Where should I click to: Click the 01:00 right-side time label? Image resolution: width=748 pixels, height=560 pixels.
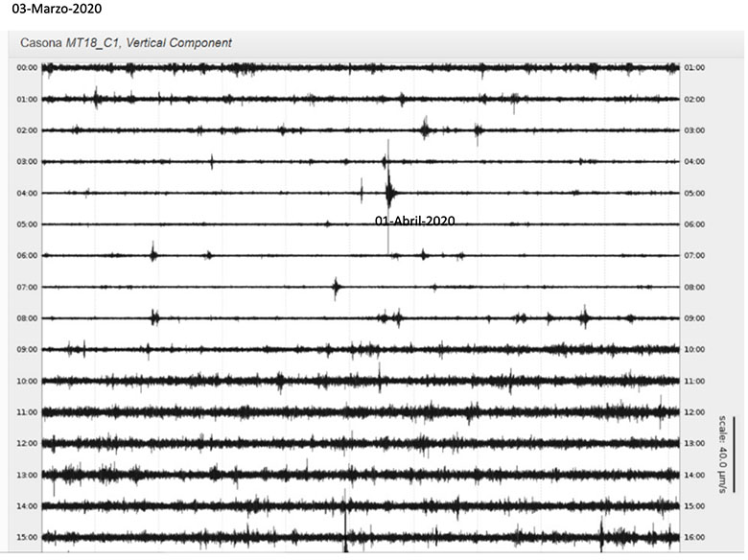(x=695, y=68)
